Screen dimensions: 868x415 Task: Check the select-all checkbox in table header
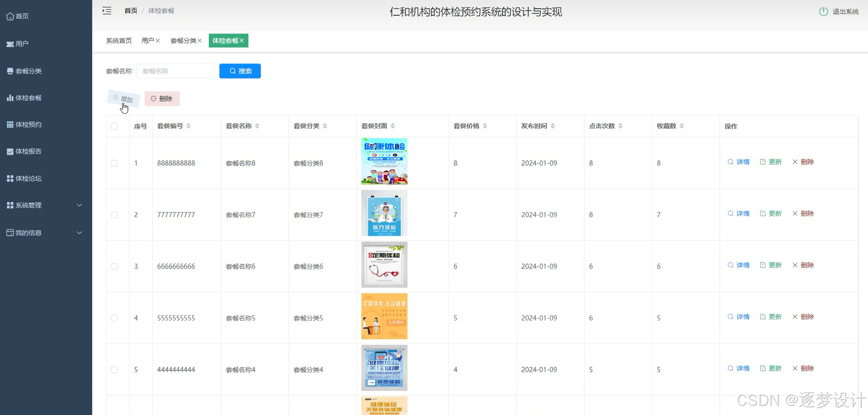point(114,126)
